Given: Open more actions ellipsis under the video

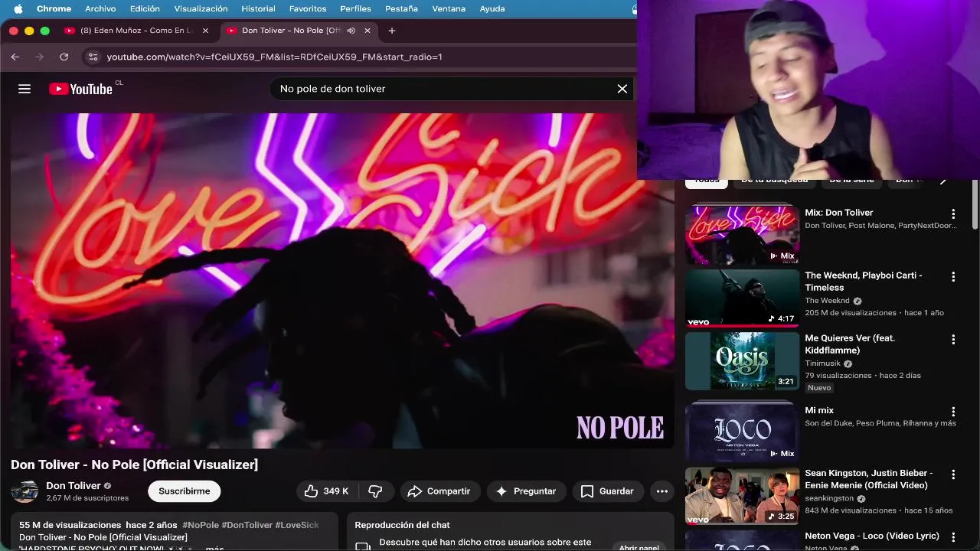Looking at the screenshot, I should [x=662, y=491].
